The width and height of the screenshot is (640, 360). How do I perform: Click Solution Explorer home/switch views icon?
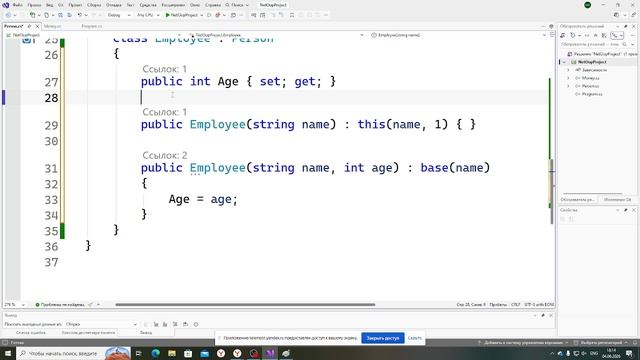coord(563,36)
